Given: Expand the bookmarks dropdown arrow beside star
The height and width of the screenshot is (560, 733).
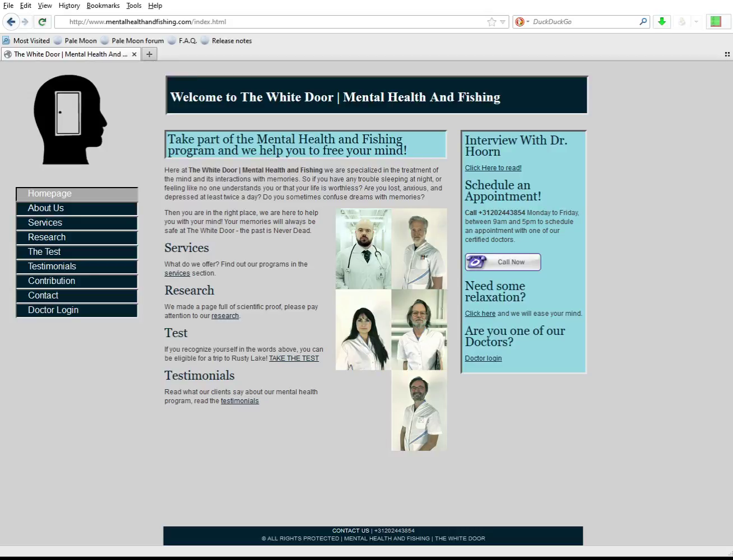Looking at the screenshot, I should pyautogui.click(x=503, y=22).
